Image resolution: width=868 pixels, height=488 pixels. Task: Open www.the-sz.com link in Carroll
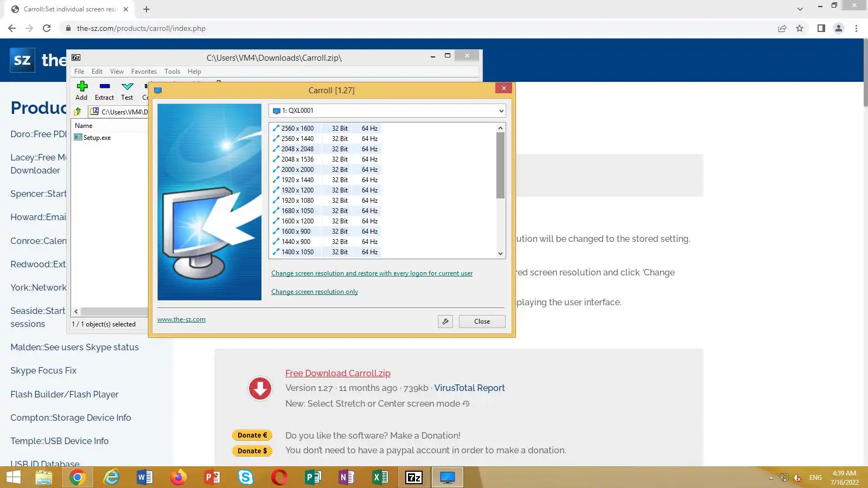point(181,319)
